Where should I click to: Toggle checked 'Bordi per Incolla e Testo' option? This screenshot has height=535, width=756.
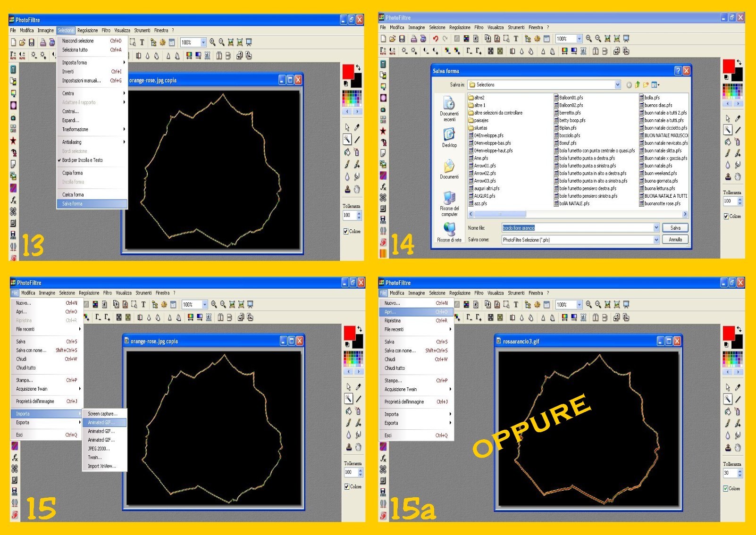pos(82,160)
